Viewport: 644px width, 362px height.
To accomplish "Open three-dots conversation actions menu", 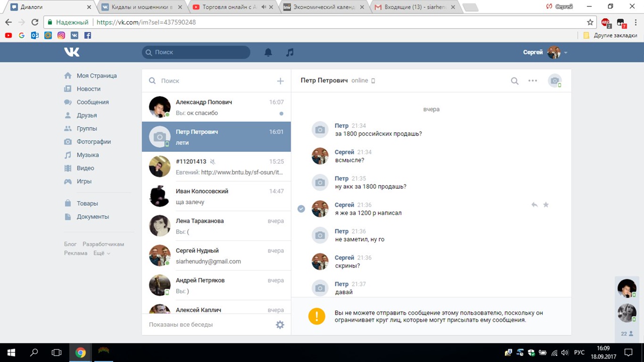I will (532, 81).
